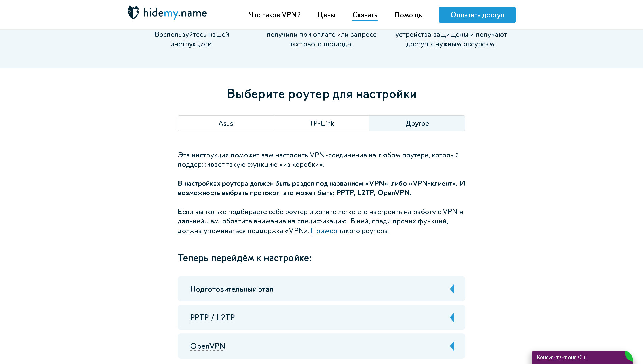
Task: Click the hidemy.name wordmark text
Action: coord(175,13)
